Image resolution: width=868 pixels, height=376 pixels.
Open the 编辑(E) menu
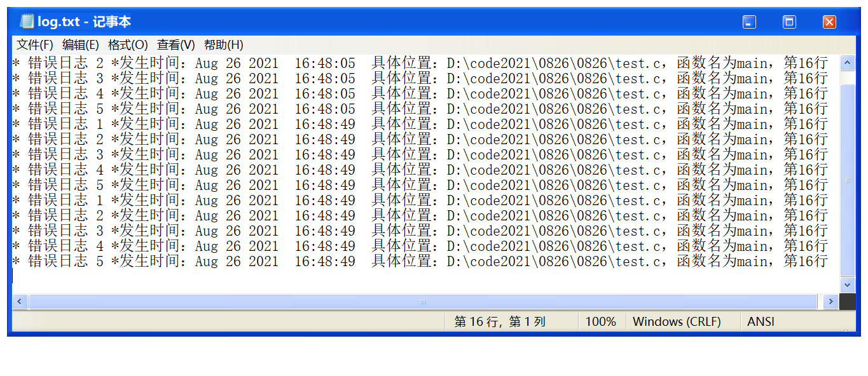(x=81, y=45)
